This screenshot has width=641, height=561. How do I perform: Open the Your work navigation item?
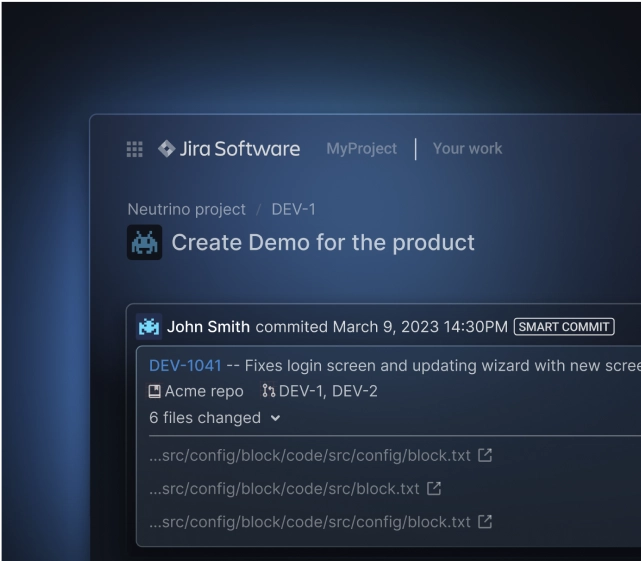coord(467,148)
